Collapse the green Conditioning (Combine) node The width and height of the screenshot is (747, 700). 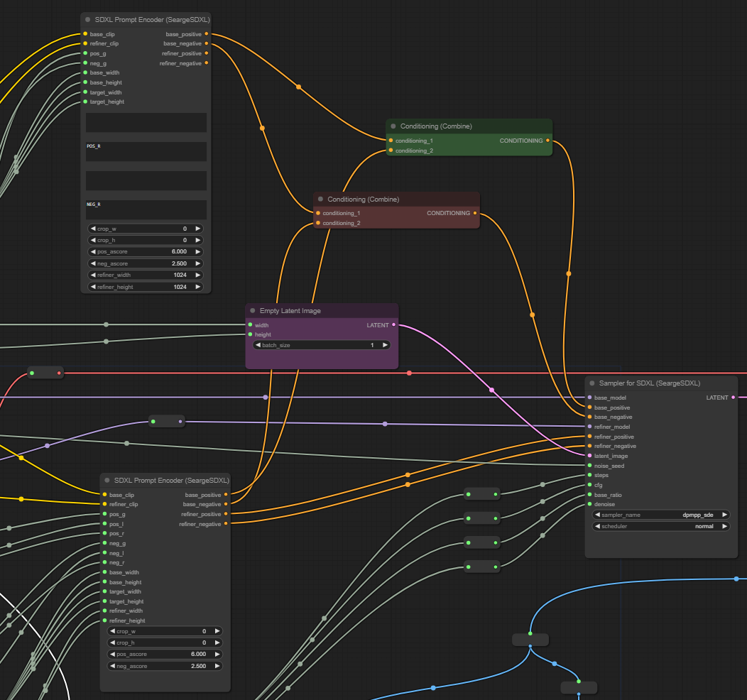click(393, 126)
